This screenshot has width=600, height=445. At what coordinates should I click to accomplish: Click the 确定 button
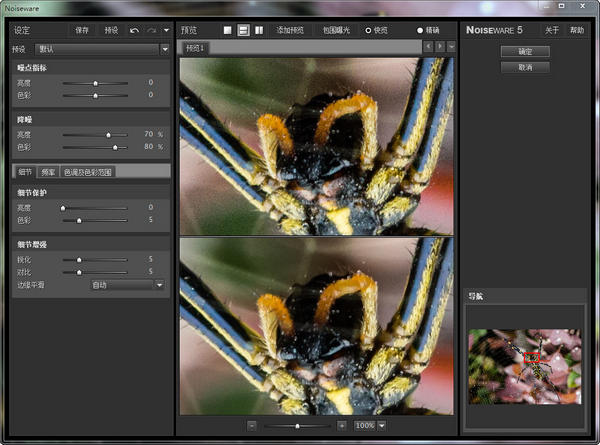(525, 51)
